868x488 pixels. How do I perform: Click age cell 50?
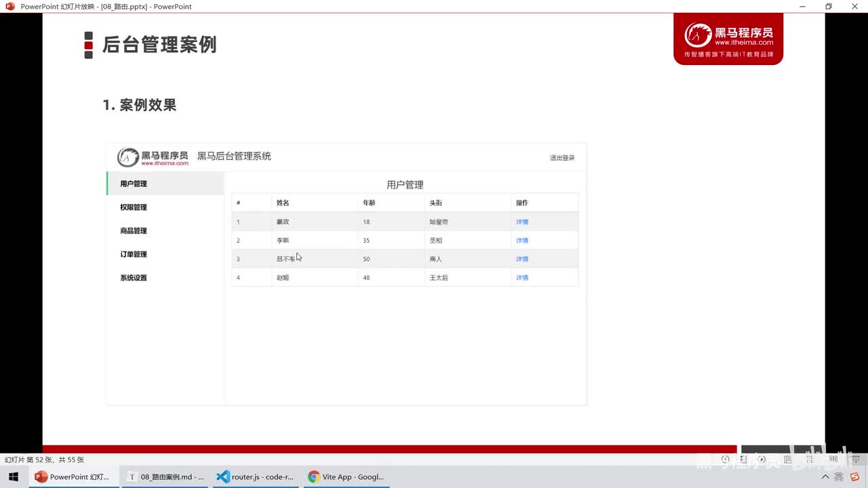tap(366, 259)
